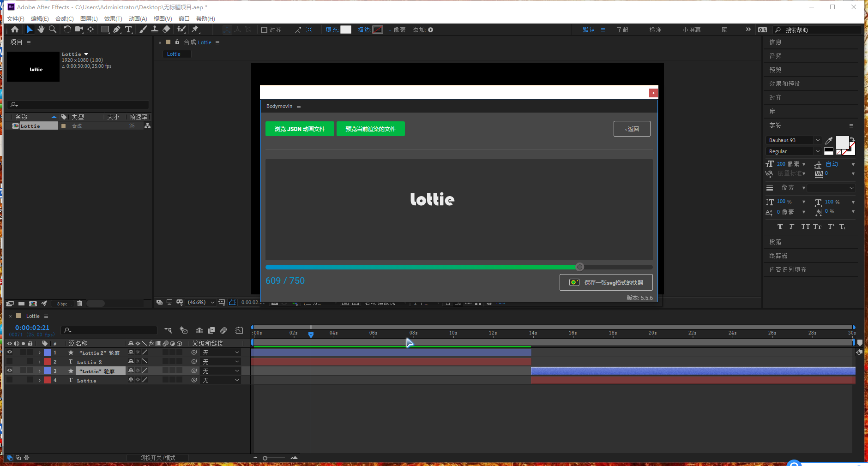Open the 合成(C) menu
868x466 pixels.
pyautogui.click(x=65, y=19)
